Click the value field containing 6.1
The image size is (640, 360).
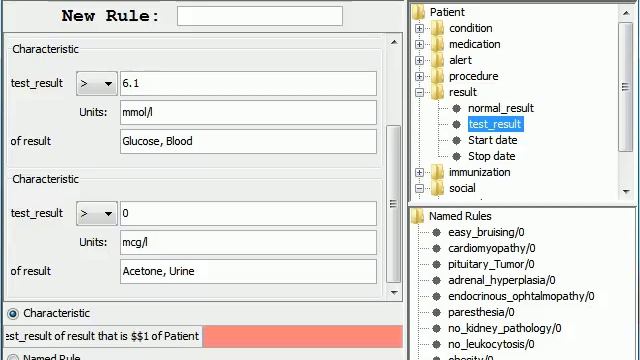coord(248,84)
